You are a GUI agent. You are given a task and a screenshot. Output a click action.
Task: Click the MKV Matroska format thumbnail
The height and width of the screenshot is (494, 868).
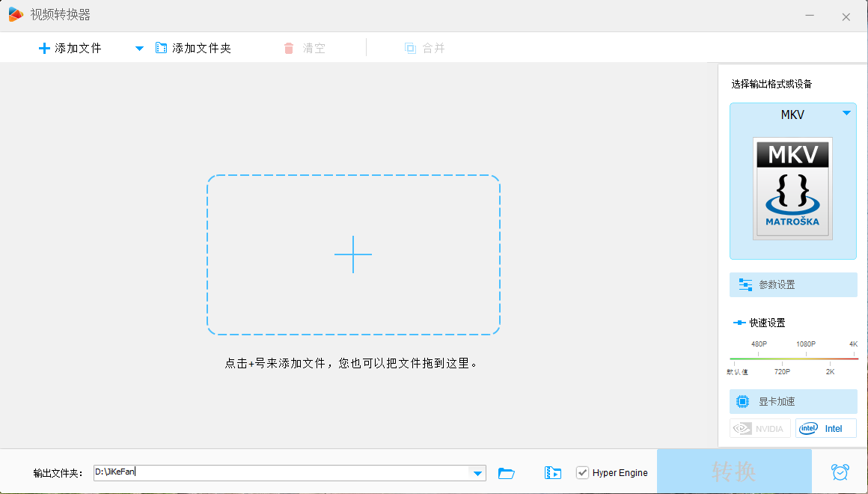(792, 189)
